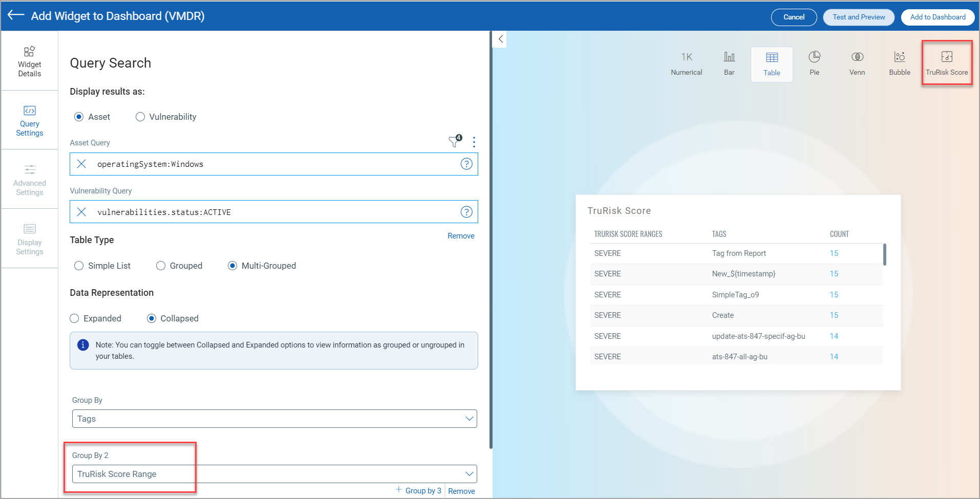Image resolution: width=980 pixels, height=499 pixels.
Task: Select Venn widget type
Action: point(857,64)
